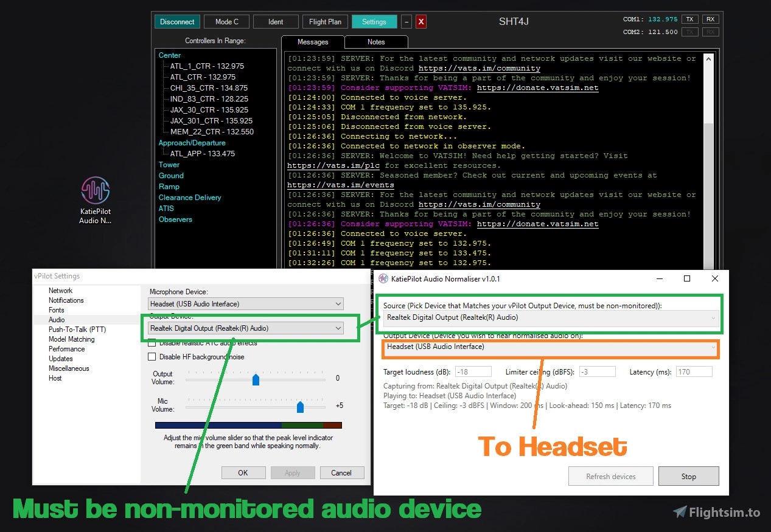Image resolution: width=771 pixels, height=532 pixels.
Task: Toggle the COM1 RX icon
Action: tap(710, 19)
